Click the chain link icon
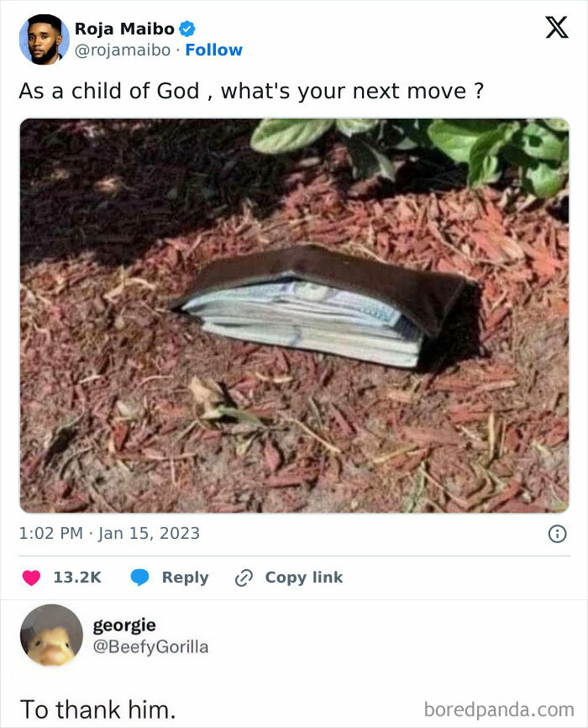This screenshot has width=588, height=728. coord(244,578)
